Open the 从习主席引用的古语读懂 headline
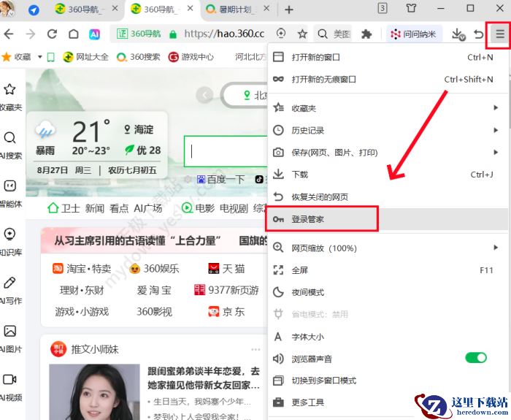Screen dimensions: 511x420 coord(137,241)
